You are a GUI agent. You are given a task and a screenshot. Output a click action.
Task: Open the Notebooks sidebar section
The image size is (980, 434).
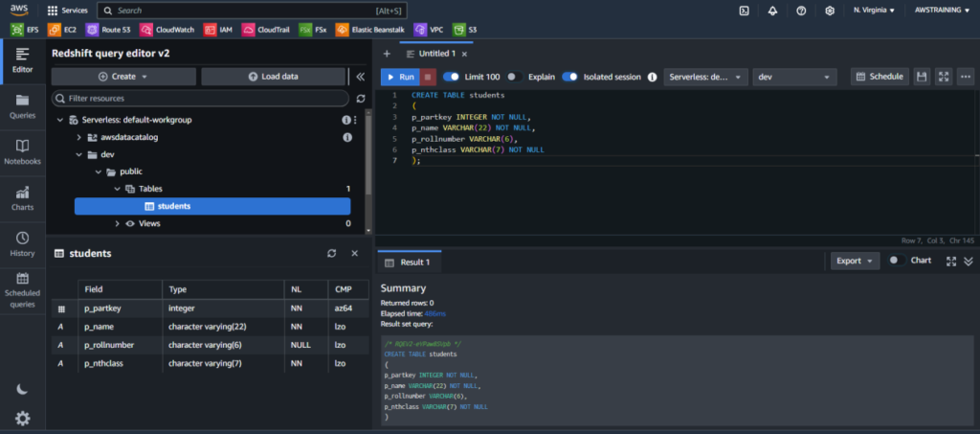click(22, 151)
